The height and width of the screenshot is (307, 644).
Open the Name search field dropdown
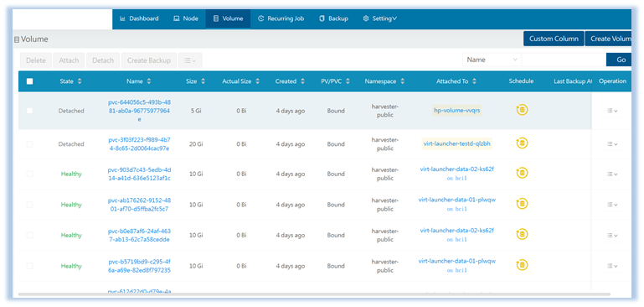pyautogui.click(x=492, y=60)
